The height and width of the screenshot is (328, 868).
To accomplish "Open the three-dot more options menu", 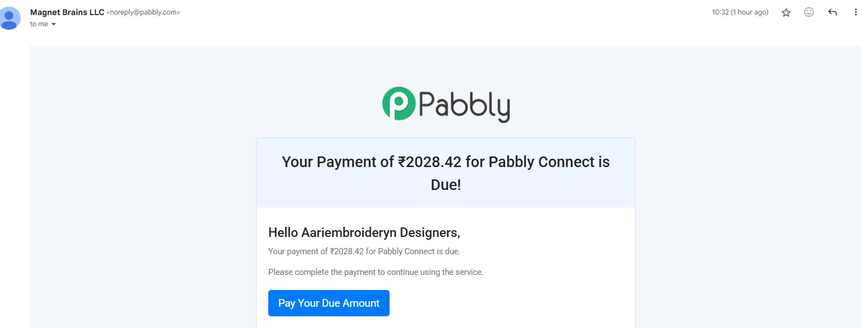I will click(856, 12).
